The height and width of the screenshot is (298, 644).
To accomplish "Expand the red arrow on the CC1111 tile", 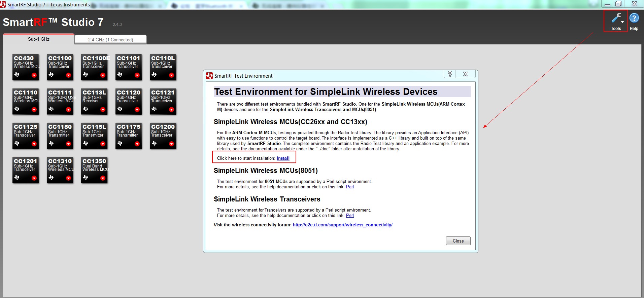I will [68, 110].
